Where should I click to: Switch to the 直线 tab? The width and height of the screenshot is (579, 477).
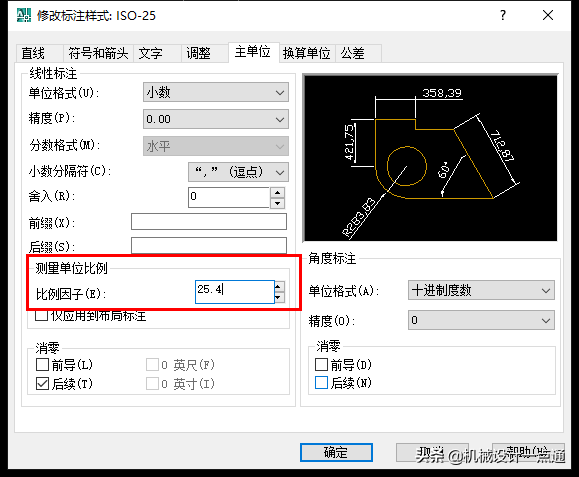[x=40, y=54]
